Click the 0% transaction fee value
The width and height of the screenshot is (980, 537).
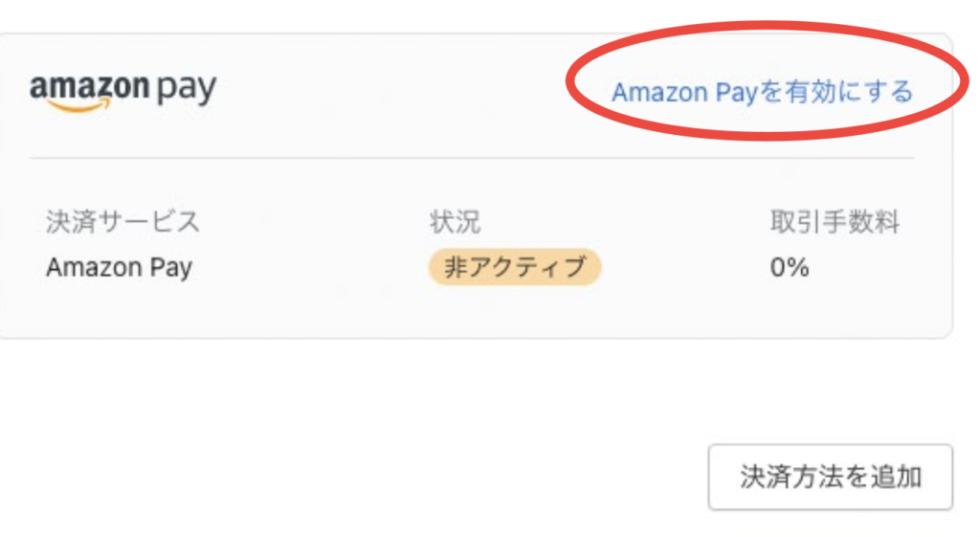coord(790,267)
